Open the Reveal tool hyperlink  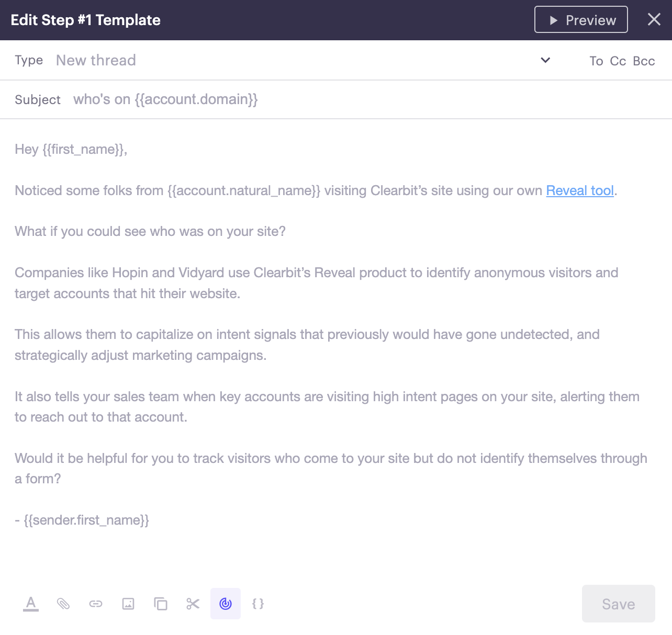(x=580, y=190)
